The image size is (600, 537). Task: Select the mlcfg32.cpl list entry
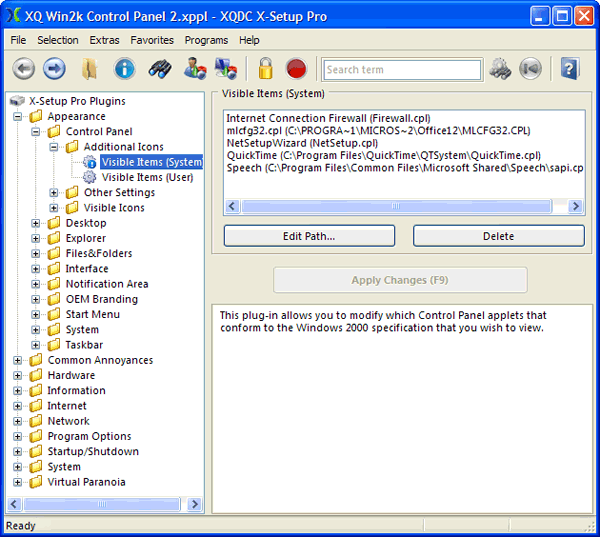[378, 131]
